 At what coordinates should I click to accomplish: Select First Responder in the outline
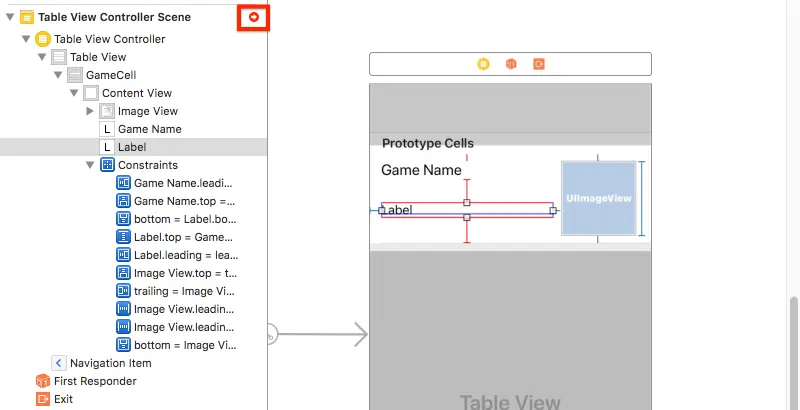click(86, 381)
